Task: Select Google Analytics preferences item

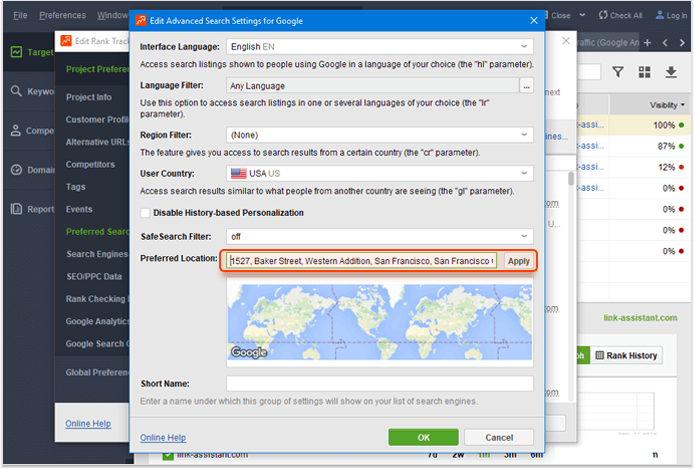Action: pos(97,322)
